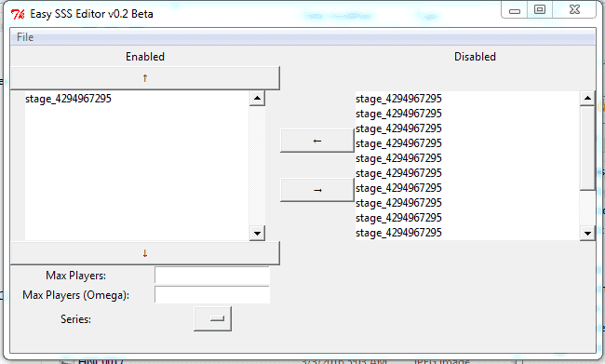
Task: Click Enabled list scrollbar down arrow
Action: coord(257,233)
